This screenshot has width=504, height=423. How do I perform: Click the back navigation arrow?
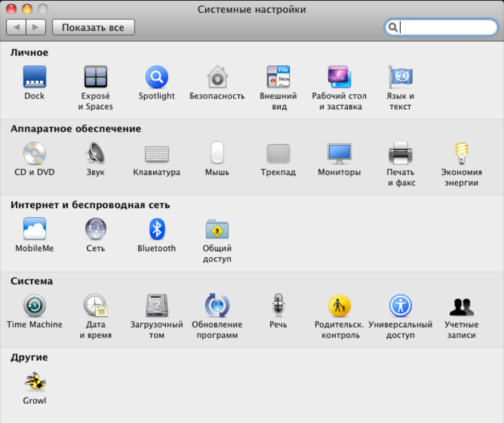16,27
